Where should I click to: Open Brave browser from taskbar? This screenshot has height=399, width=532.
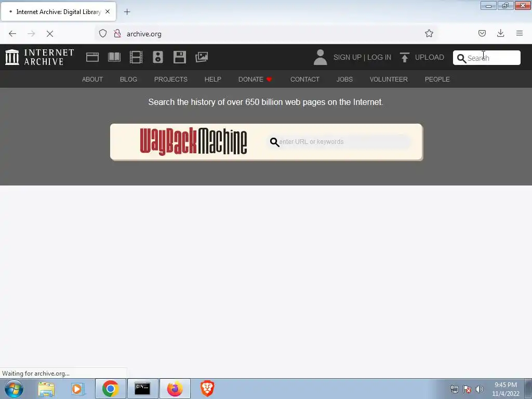(207, 389)
